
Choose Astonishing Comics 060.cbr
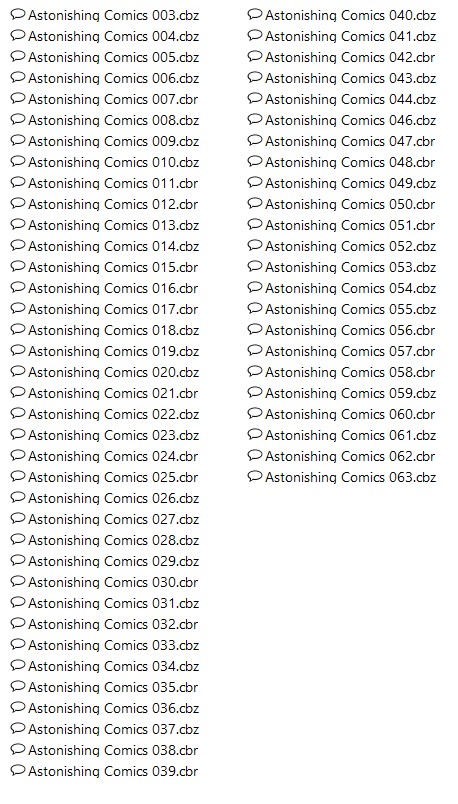coord(350,414)
